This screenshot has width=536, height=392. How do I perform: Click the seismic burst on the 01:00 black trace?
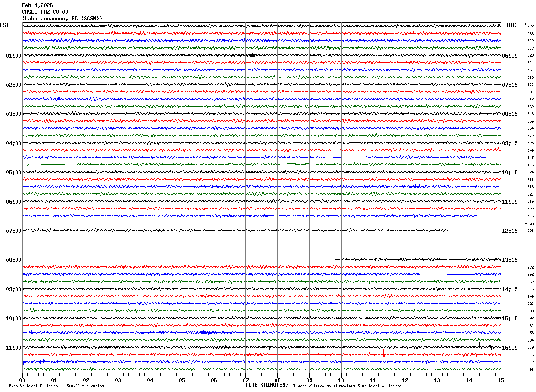click(x=251, y=55)
